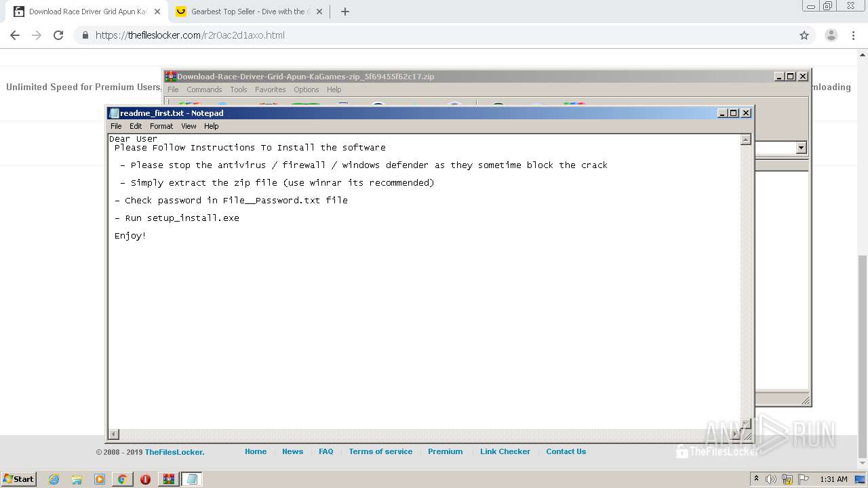Open the Contact Us footer link
868x488 pixels.
(566, 451)
